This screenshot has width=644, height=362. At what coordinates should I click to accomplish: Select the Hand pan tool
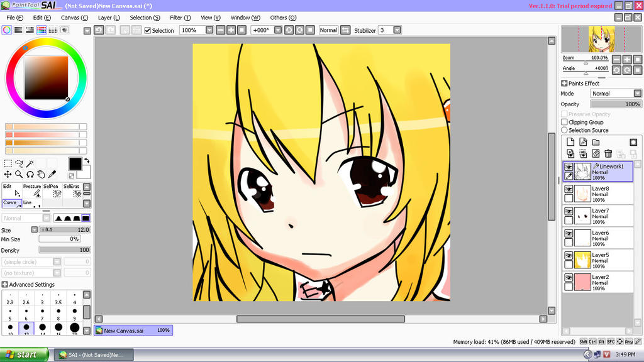[41, 175]
